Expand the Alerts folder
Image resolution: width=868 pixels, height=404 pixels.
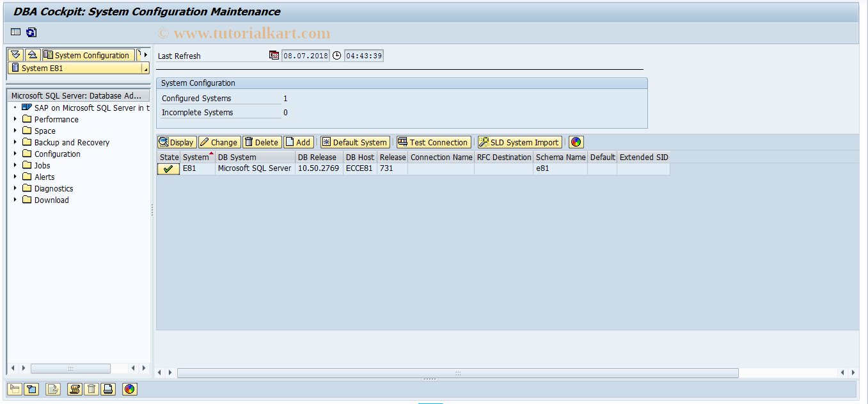(15, 177)
